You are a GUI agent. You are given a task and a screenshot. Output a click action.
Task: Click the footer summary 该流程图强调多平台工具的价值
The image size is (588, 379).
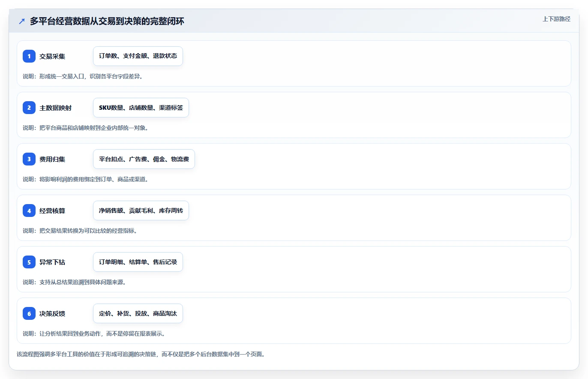tap(141, 354)
